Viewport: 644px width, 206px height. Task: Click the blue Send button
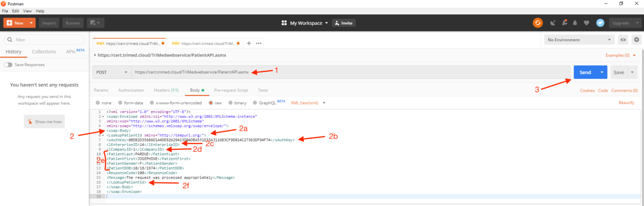[x=585, y=72]
